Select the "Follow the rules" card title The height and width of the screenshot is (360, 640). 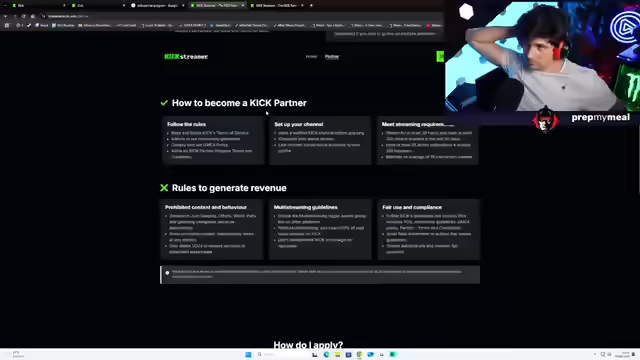point(187,124)
